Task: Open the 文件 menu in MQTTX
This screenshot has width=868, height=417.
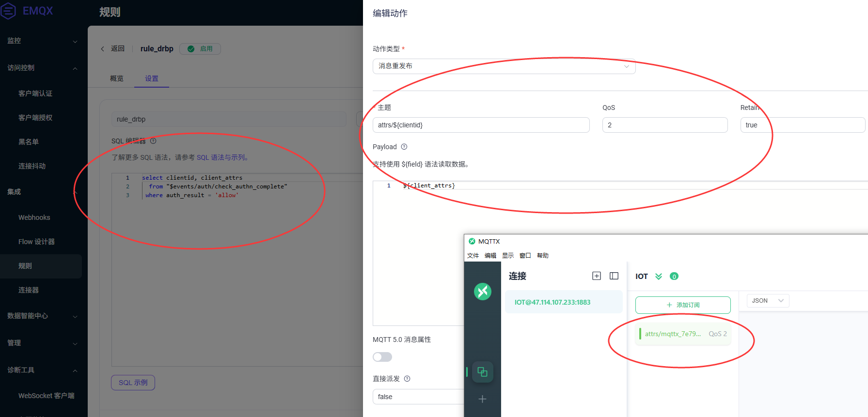Action: (473, 256)
